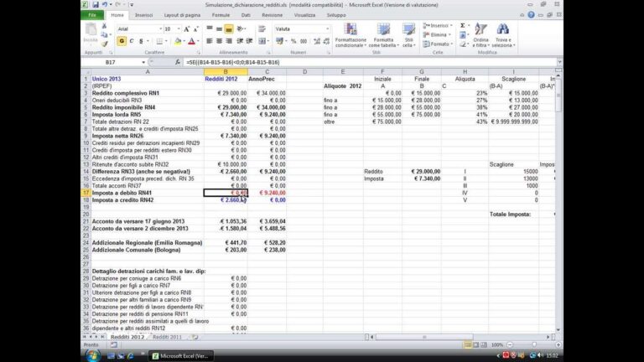
Task: Click the zoom slider in status bar
Action: 533,344
